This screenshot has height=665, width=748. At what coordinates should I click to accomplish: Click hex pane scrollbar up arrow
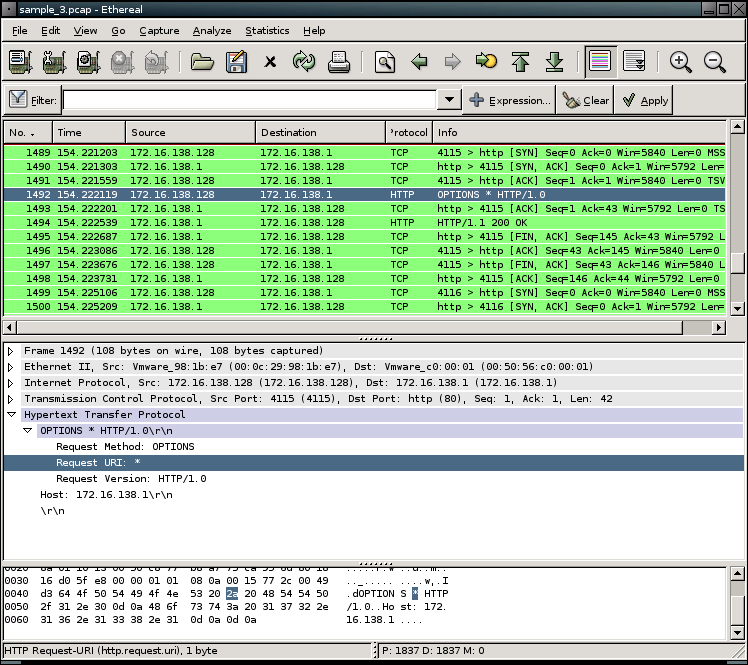737,573
